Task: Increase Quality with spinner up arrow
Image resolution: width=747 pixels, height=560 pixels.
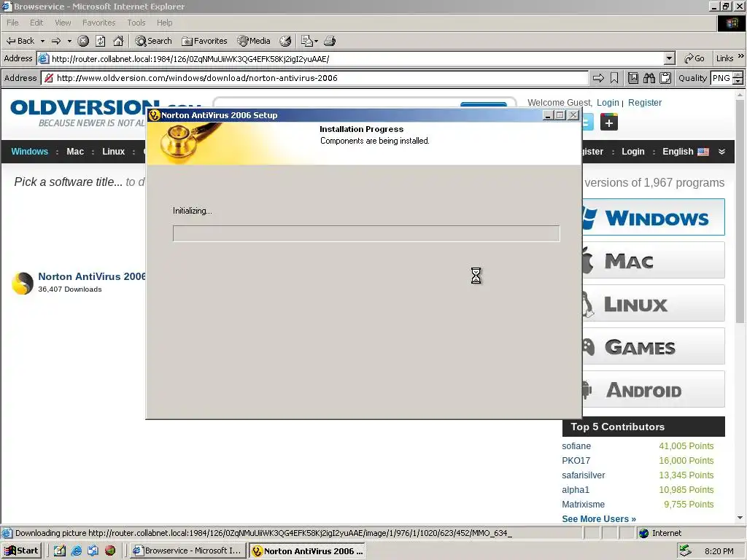Action: point(738,75)
